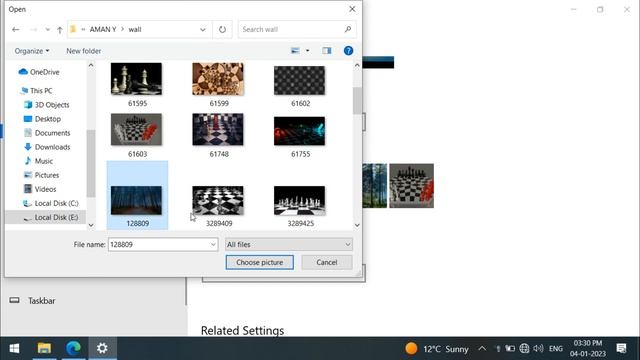This screenshot has height=360, width=640.
Task: Open the view options dropdown arrow
Action: (x=308, y=51)
